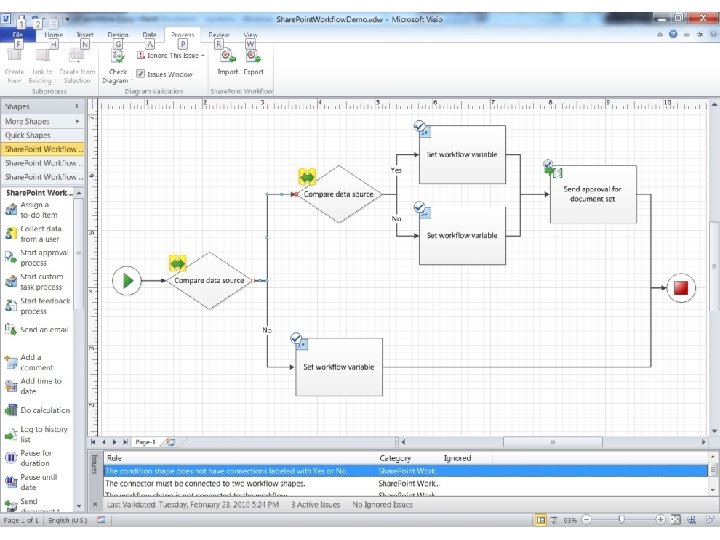Switch to the Review ribbon tab

coord(219,34)
